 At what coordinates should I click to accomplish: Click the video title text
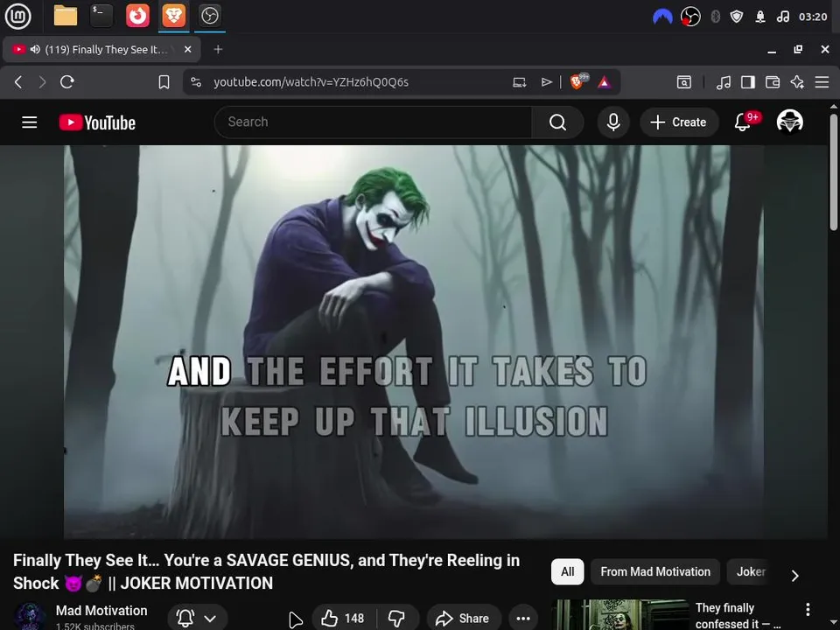pos(266,571)
